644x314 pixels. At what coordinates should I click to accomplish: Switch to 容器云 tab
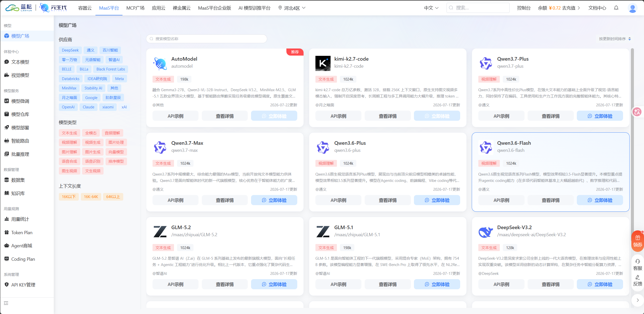(85, 8)
